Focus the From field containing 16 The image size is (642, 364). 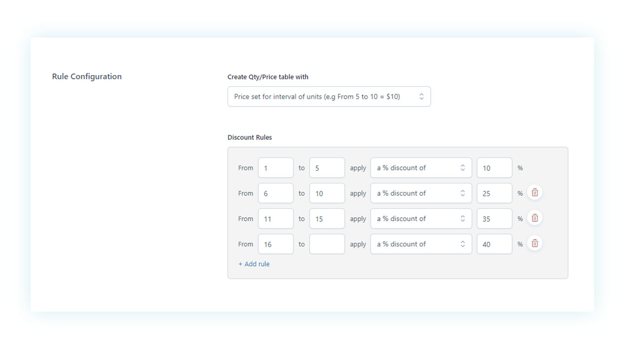(276, 244)
